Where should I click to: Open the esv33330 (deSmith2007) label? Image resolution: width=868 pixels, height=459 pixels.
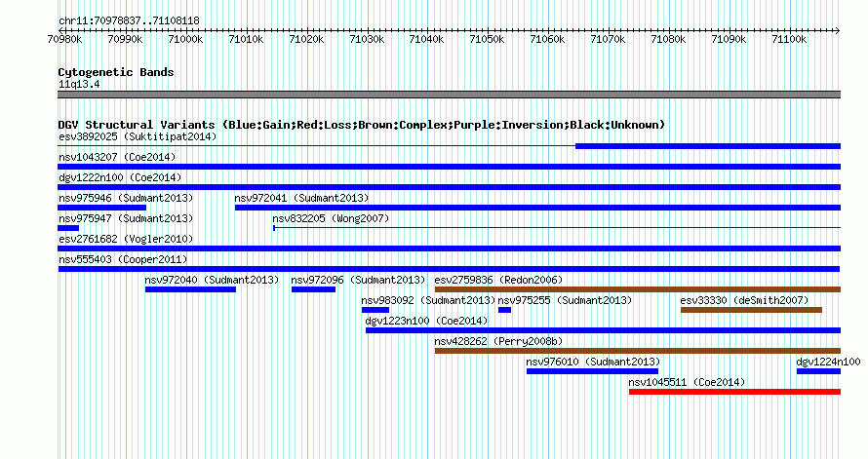744,300
